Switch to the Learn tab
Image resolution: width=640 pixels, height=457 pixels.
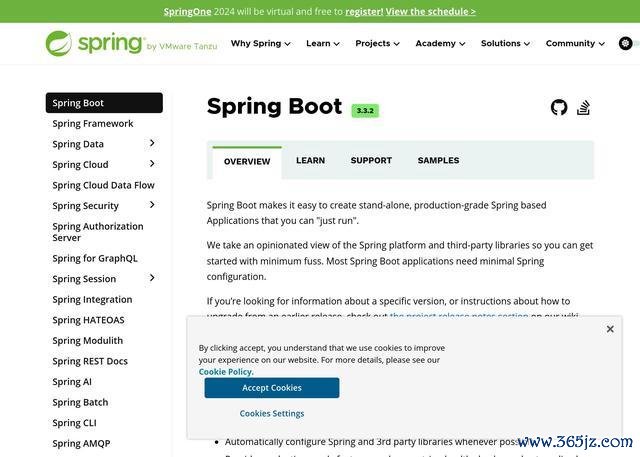(x=310, y=160)
